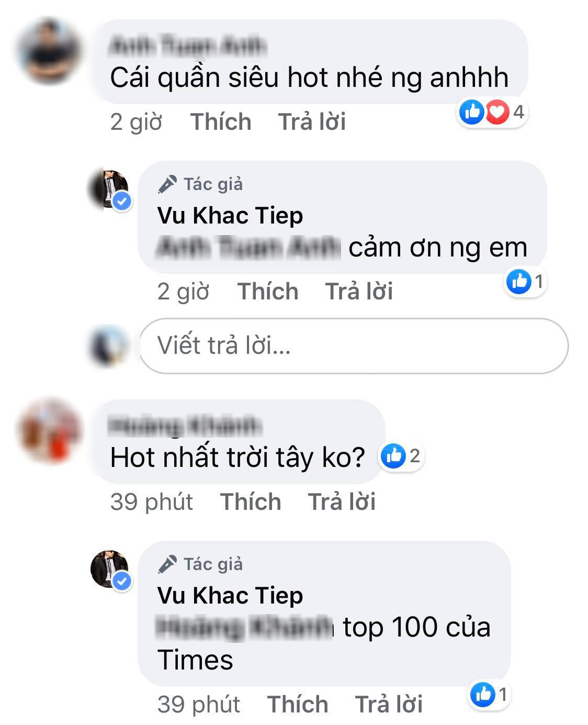
Task: Reply to the 'top 100 của Times' comment
Action: tap(389, 705)
